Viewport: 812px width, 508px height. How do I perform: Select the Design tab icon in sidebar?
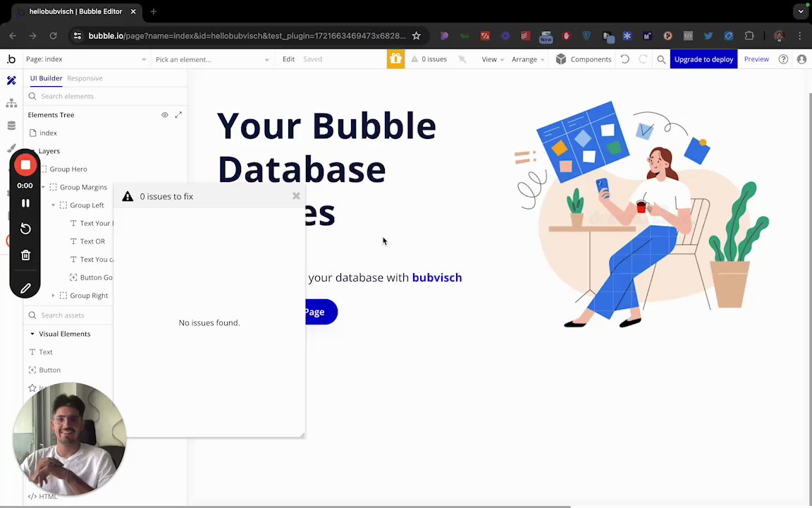pyautogui.click(x=11, y=80)
